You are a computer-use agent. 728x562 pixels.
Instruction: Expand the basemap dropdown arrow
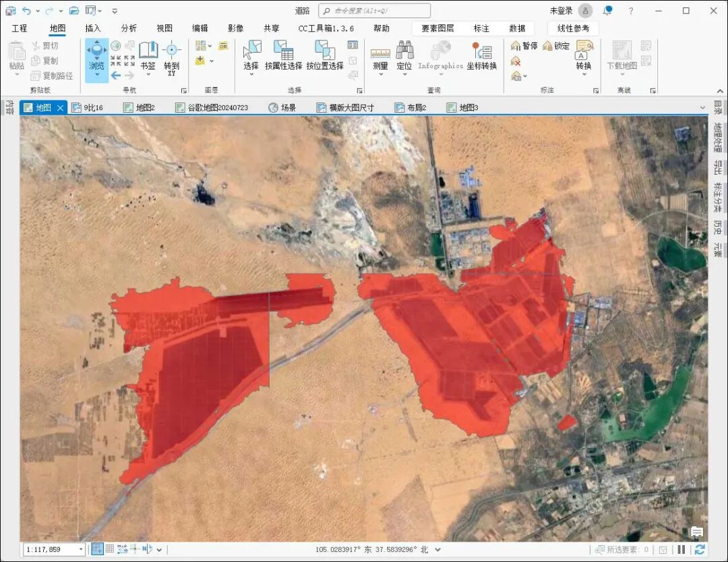(x=210, y=46)
